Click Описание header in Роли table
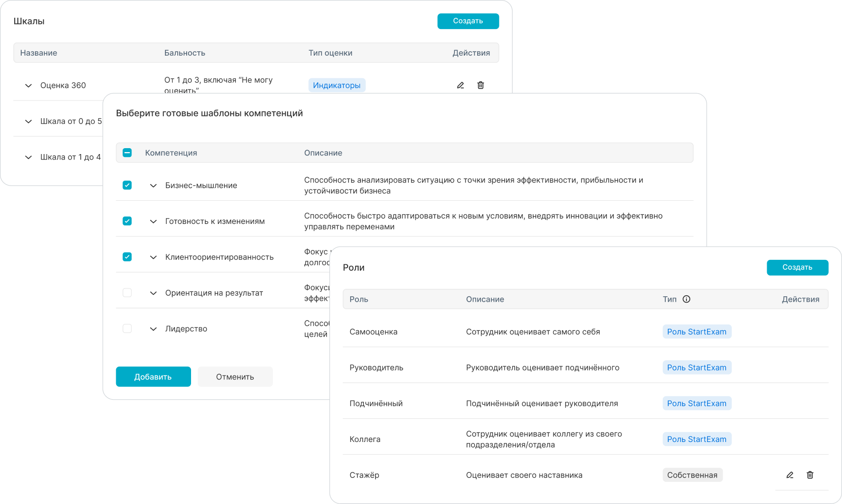This screenshot has height=504, width=842. 485,299
